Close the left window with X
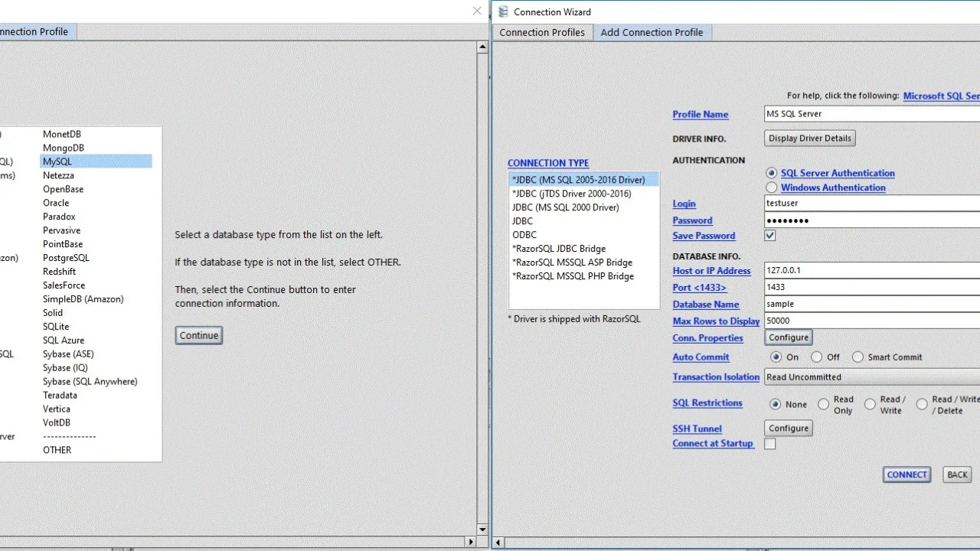980x551 pixels. pos(477,11)
